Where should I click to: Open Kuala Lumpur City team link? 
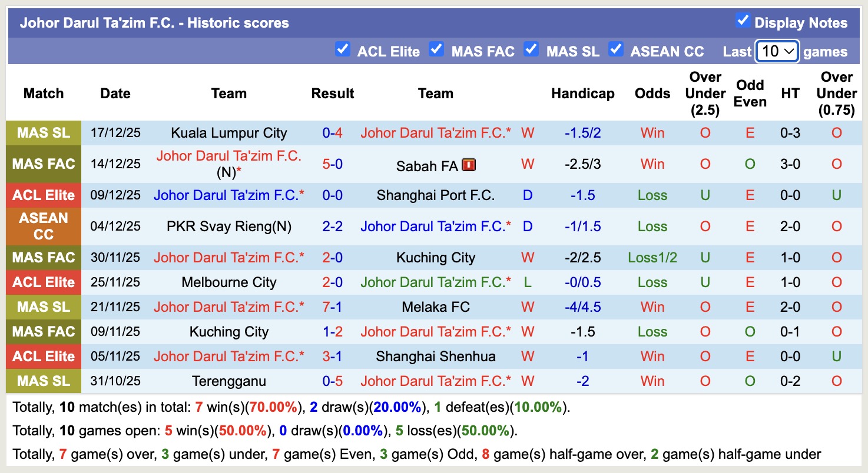tap(229, 133)
